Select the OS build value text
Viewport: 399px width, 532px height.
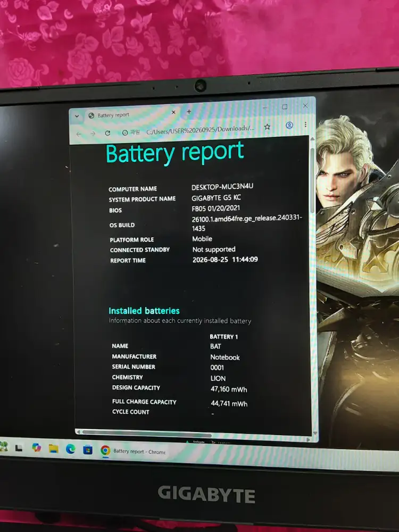click(247, 222)
